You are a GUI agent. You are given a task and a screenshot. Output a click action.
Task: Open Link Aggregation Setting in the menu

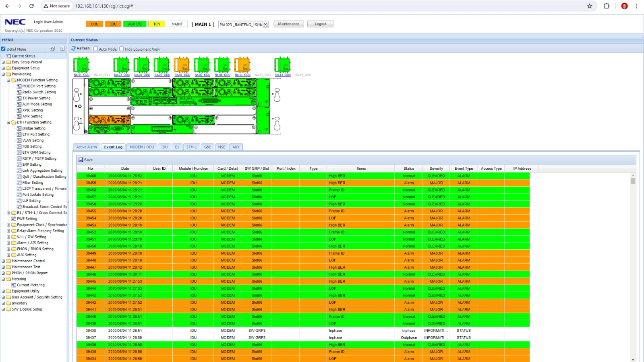(x=42, y=171)
